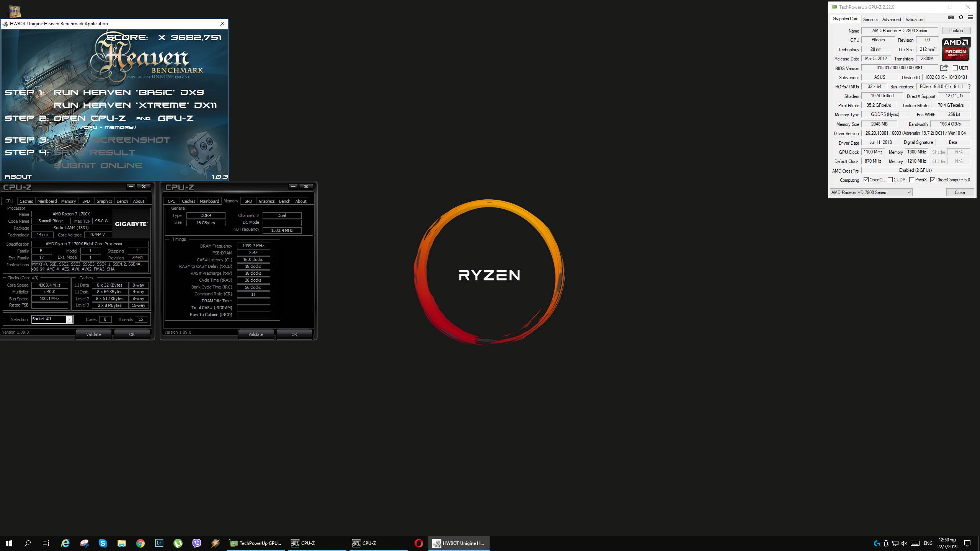Click Validate in left CPU-Z window
The width and height of the screenshot is (980, 551).
pos(93,334)
